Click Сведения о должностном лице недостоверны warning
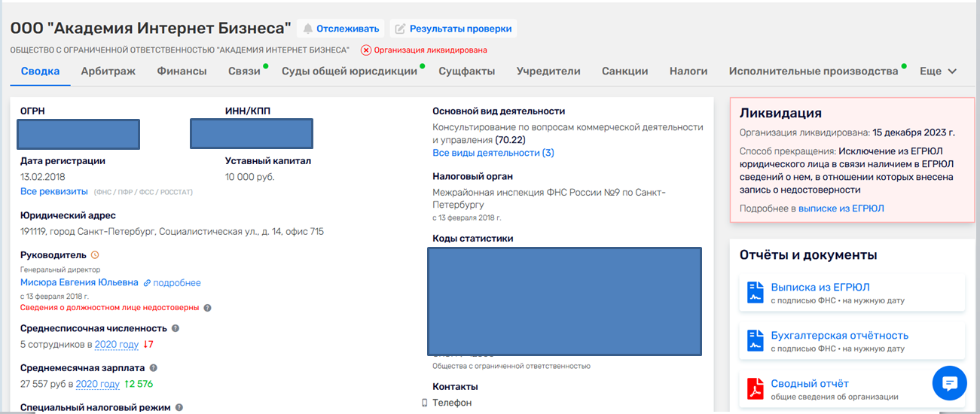This screenshot has width=980, height=414. pyautogui.click(x=110, y=307)
